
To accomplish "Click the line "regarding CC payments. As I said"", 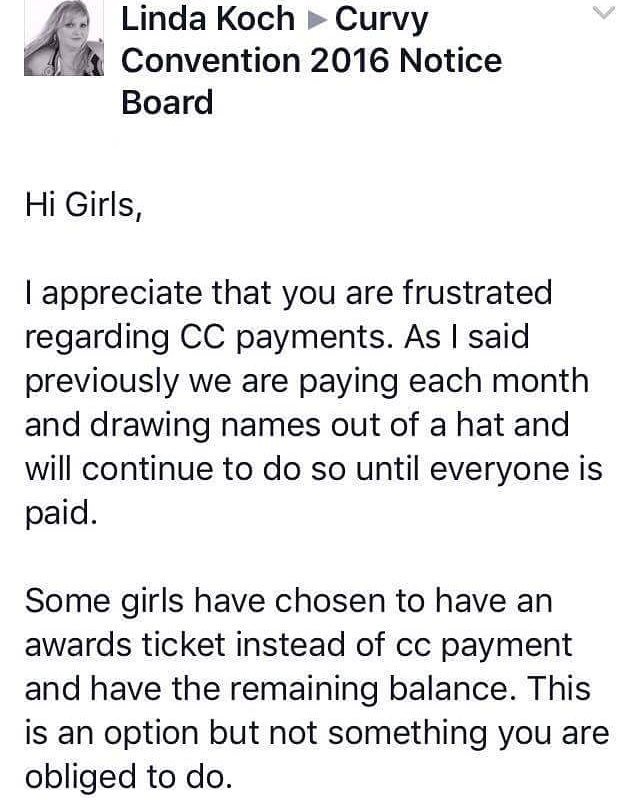I will point(277,338).
